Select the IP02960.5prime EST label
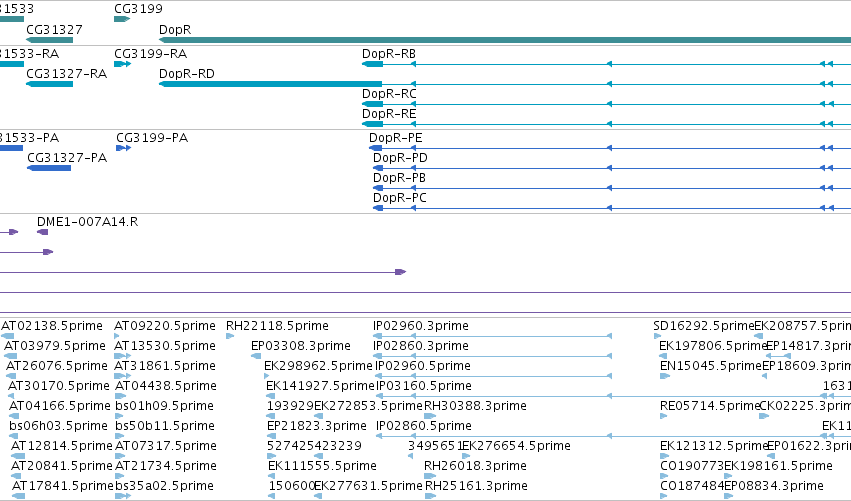851x501 pixels. click(x=423, y=366)
